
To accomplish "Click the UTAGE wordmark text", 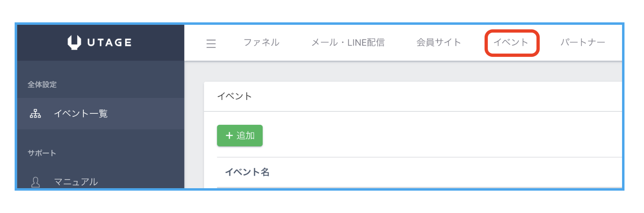I will tap(109, 43).
